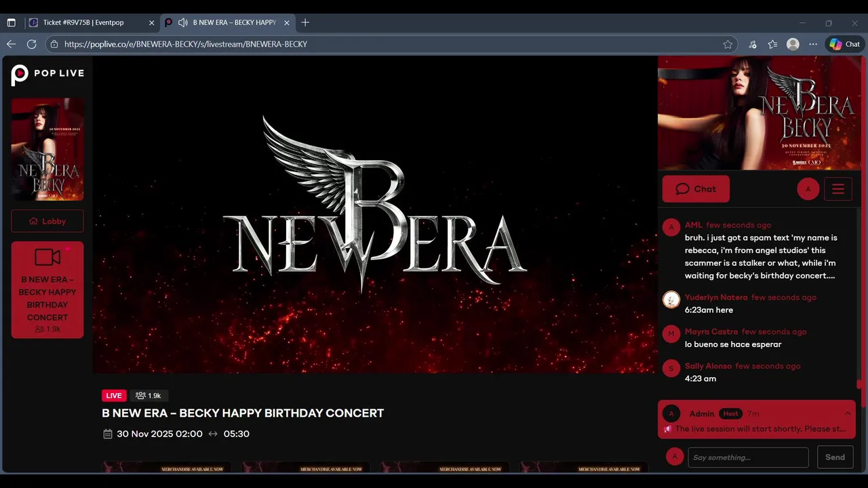Click the username AML in chat
This screenshot has width=868, height=488.
point(694,225)
